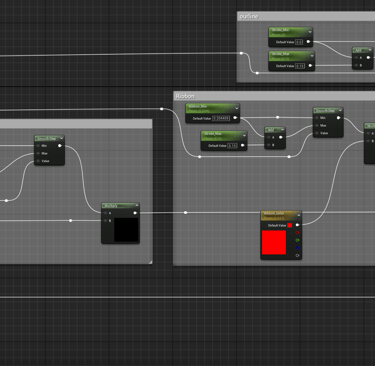
Task: Click the alpha channel output pin of Ribbon_color
Action: click(297, 256)
